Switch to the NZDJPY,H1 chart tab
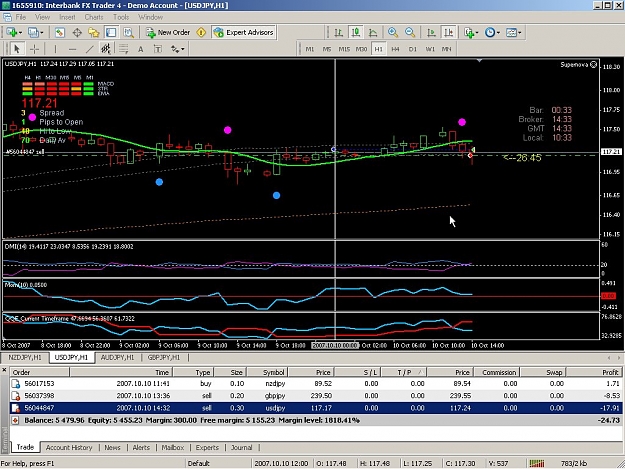 25,357
